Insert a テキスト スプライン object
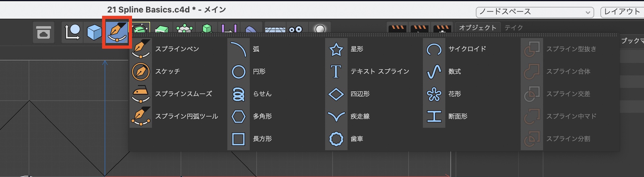This screenshot has width=644, height=177. tap(379, 72)
